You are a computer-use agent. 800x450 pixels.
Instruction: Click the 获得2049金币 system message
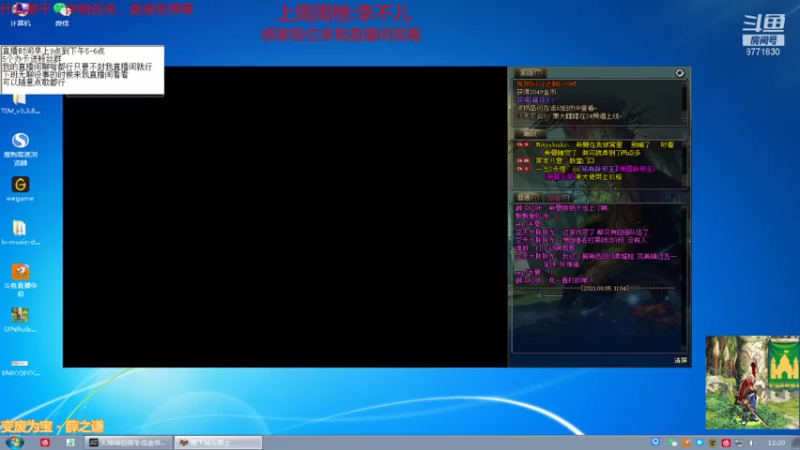pyautogui.click(x=536, y=92)
